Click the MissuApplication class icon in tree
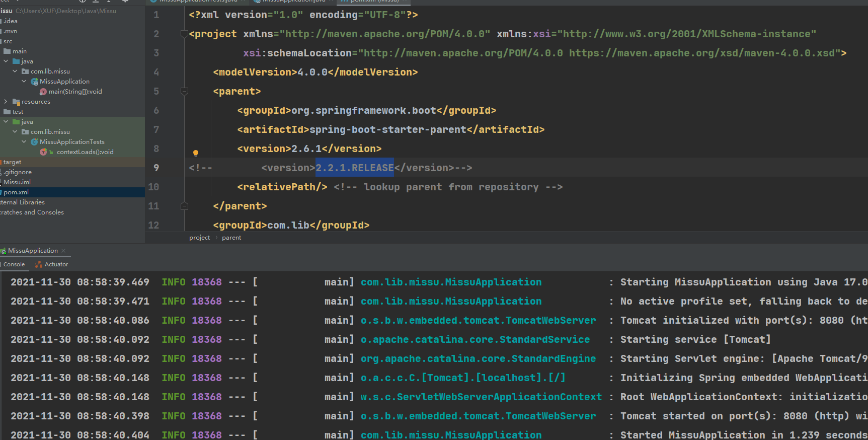Viewport: 868px width, 440px height. [34, 82]
